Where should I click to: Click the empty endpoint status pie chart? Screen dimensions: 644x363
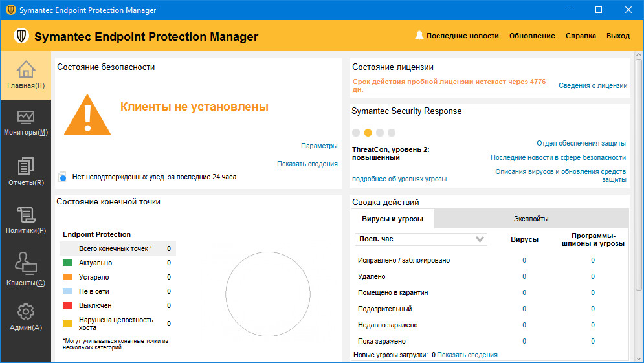click(268, 294)
